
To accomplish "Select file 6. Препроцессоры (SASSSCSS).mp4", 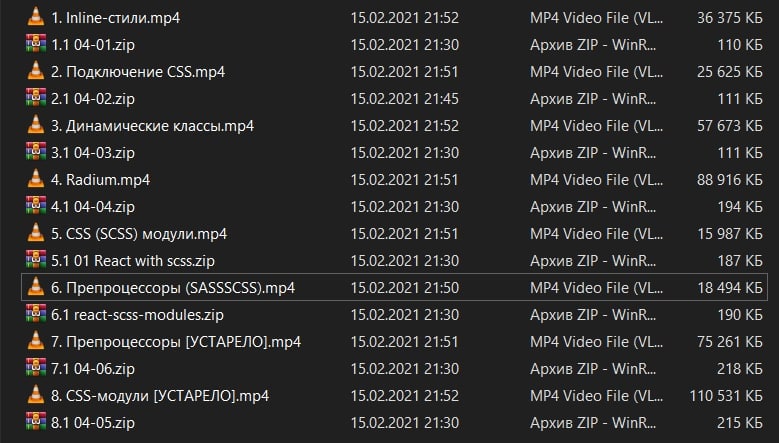I will (x=173, y=287).
